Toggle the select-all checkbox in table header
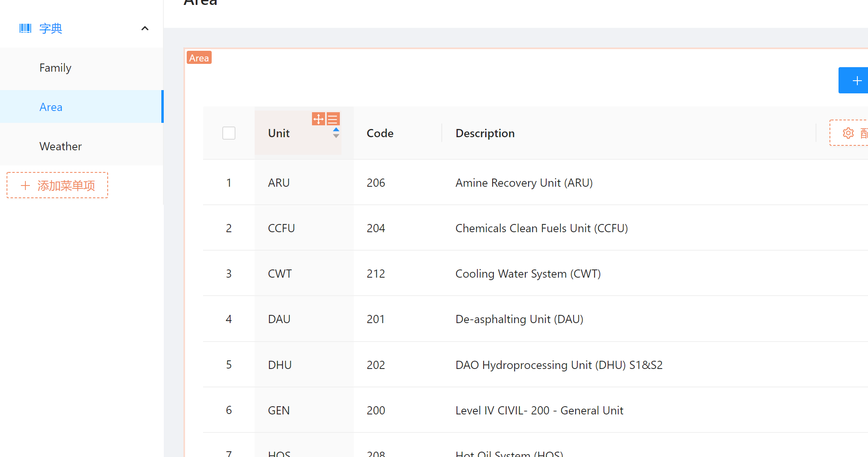Screen dimensions: 868x457 229,133
